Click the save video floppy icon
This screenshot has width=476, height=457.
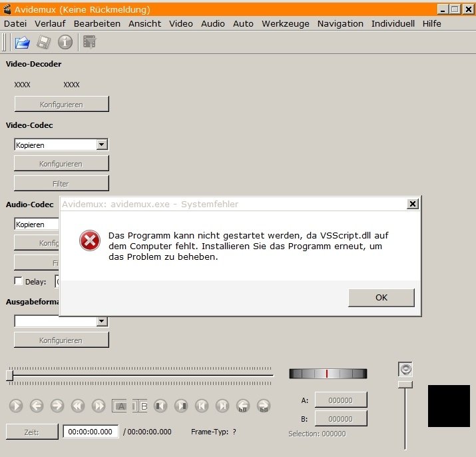click(44, 42)
